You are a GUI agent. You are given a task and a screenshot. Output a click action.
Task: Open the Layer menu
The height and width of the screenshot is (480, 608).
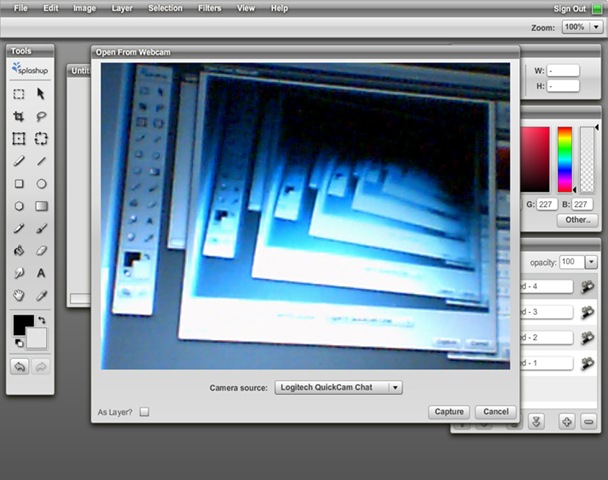pyautogui.click(x=121, y=8)
